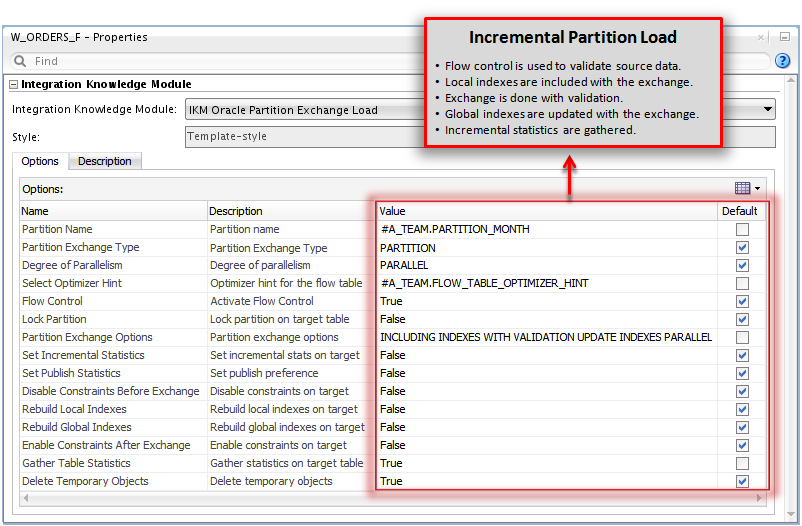Toggle Default checkbox for Partition Name

[742, 229]
